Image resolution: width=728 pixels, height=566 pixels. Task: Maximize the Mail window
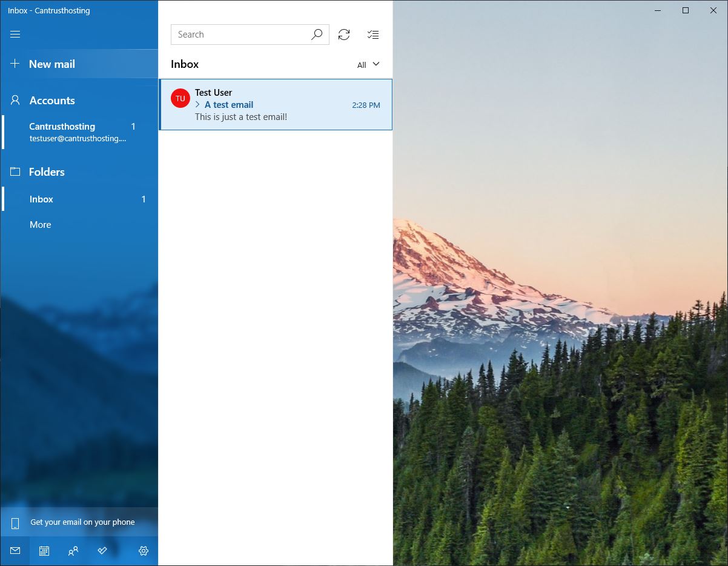click(686, 10)
